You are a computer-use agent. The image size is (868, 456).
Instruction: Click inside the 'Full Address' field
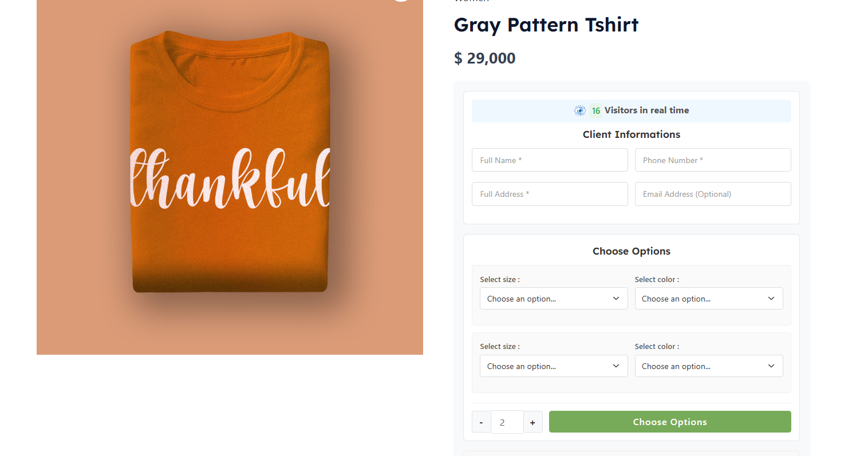(x=549, y=193)
